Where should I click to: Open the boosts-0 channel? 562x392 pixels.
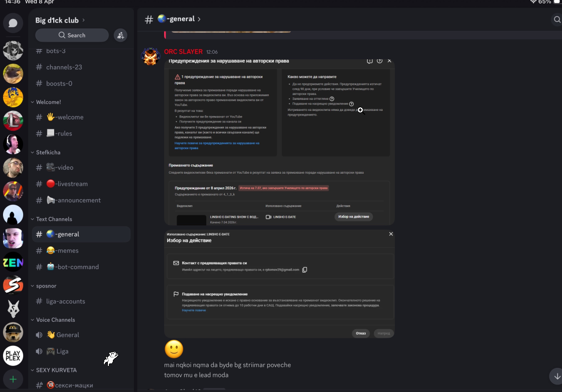coord(81,83)
